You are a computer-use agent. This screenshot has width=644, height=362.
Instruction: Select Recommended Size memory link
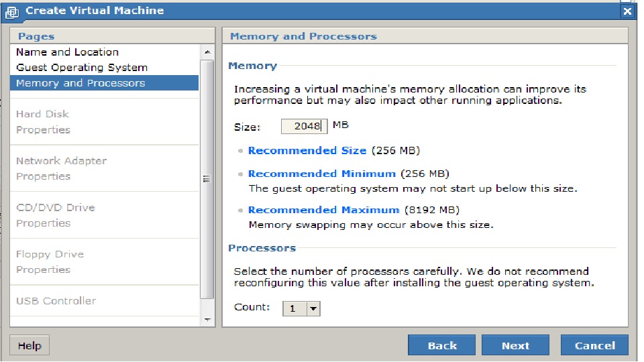307,151
